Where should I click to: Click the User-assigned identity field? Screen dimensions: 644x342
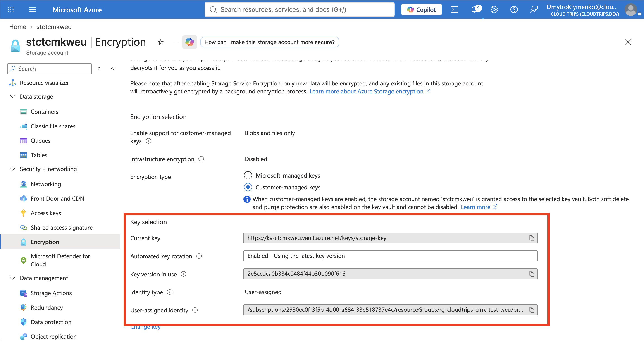click(x=390, y=310)
